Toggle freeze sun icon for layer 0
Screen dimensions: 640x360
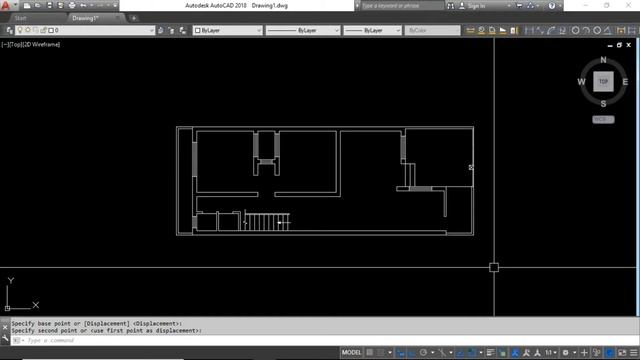coord(27,30)
